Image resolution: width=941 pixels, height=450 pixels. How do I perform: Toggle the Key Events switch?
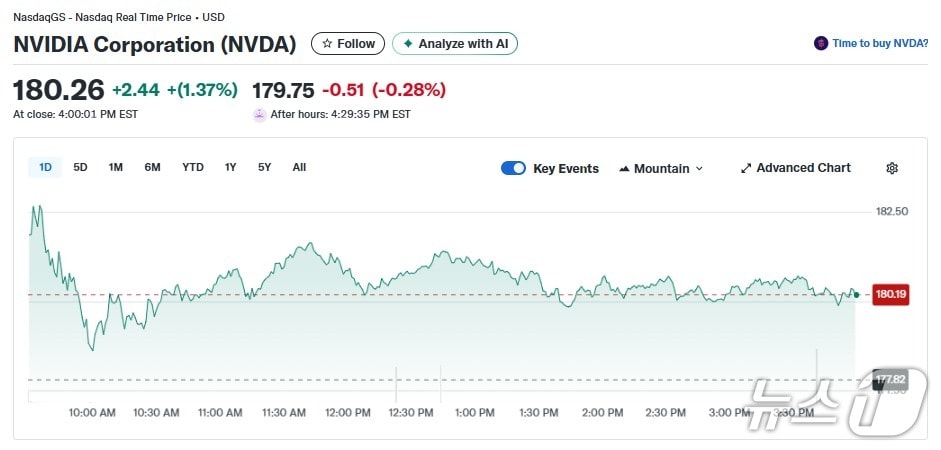coord(513,168)
